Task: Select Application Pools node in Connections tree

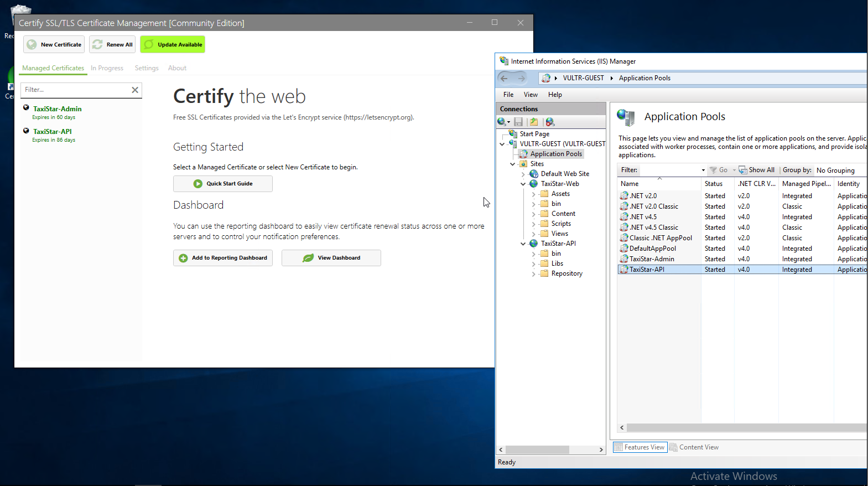Action: click(556, 154)
